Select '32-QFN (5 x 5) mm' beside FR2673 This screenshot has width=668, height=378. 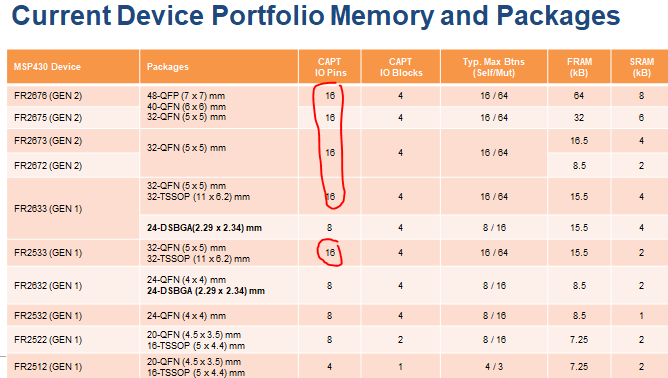[x=186, y=148]
